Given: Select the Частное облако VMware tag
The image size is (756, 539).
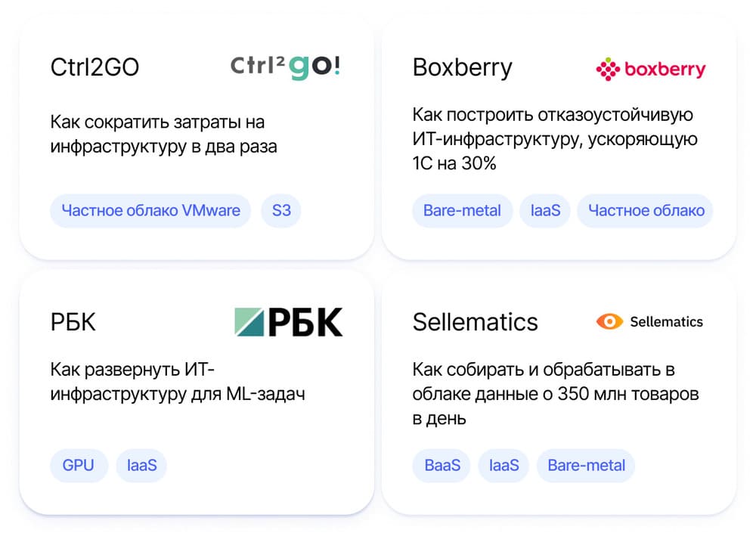Looking at the screenshot, I should pyautogui.click(x=150, y=211).
